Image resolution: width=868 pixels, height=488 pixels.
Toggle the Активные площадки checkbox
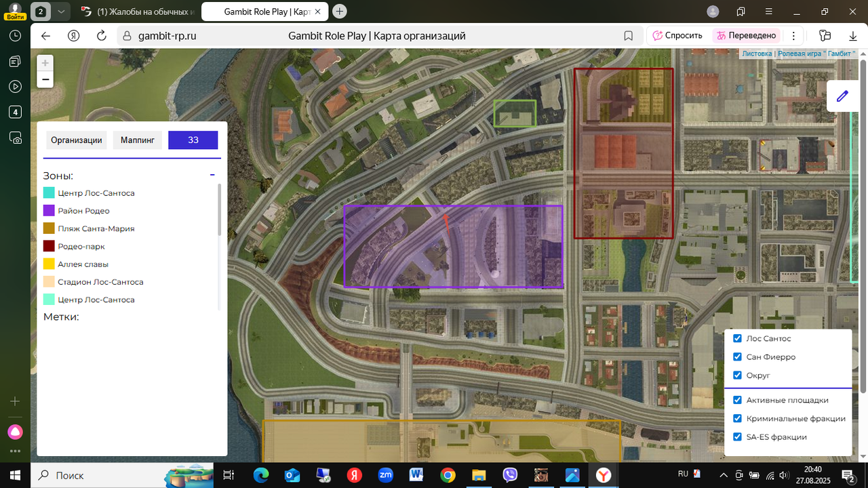pyautogui.click(x=738, y=400)
